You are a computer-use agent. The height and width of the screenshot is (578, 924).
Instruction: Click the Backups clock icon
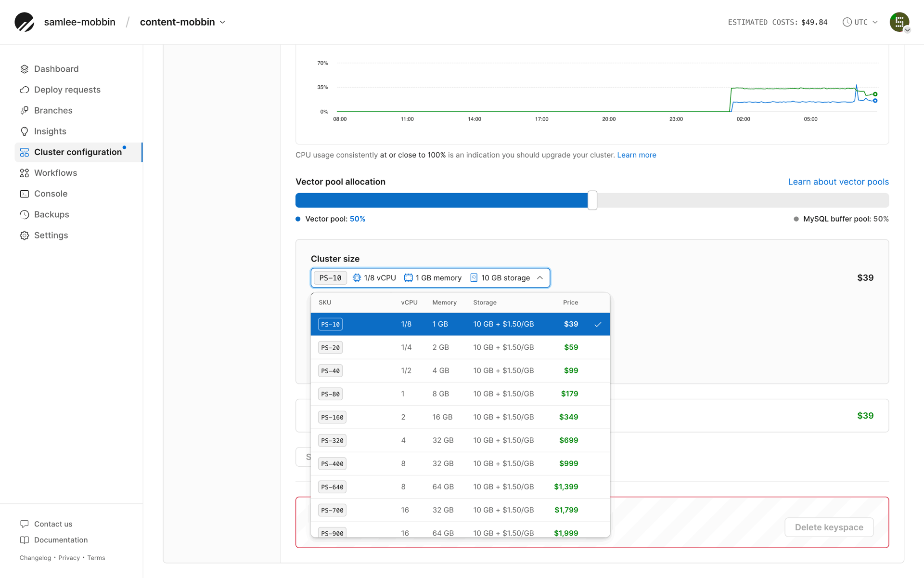25,214
